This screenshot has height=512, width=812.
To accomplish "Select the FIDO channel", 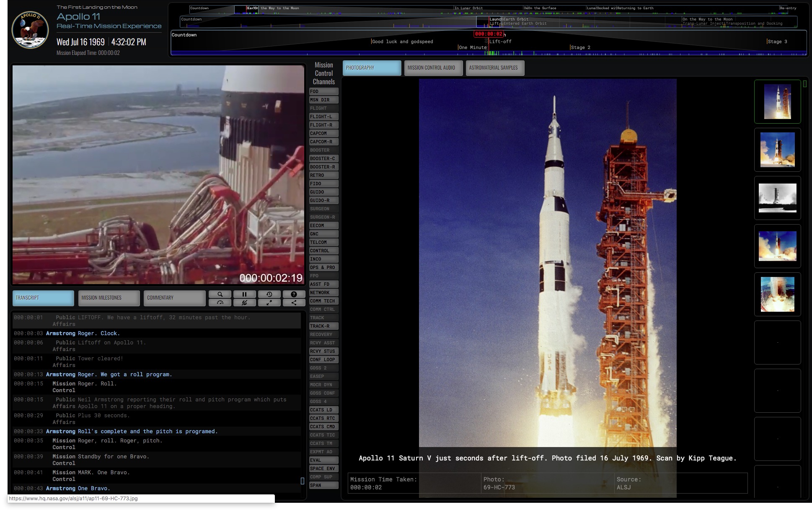I will pos(323,184).
